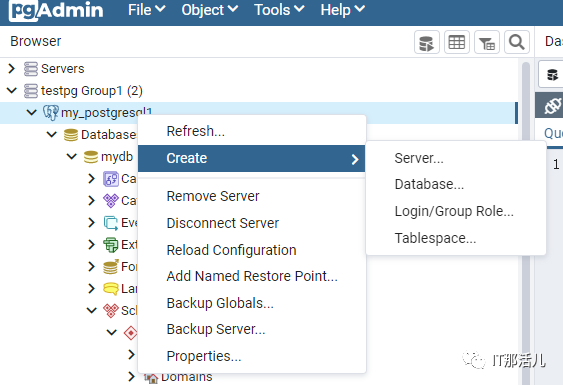Click the Catalogs diamond icon
This screenshot has width=563, height=385.
click(111, 201)
